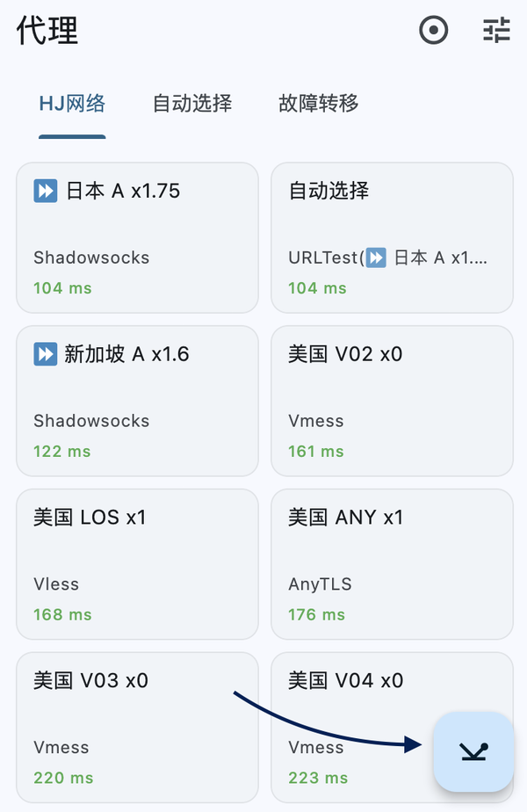Select the 新加坡 A x1.6 proxy
Screen dimensions: 527x812
pos(137,399)
